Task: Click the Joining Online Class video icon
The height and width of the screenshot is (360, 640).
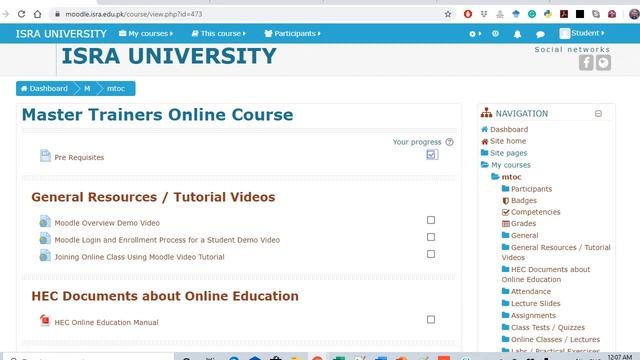Action: (x=45, y=256)
